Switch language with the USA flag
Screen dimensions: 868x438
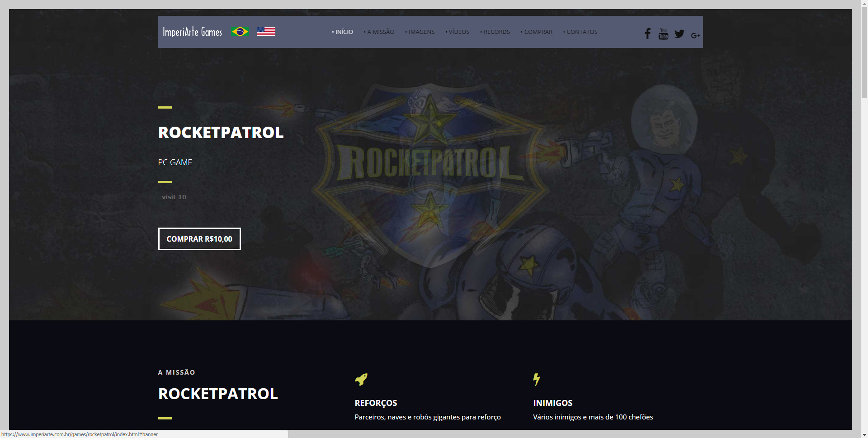pyautogui.click(x=266, y=32)
